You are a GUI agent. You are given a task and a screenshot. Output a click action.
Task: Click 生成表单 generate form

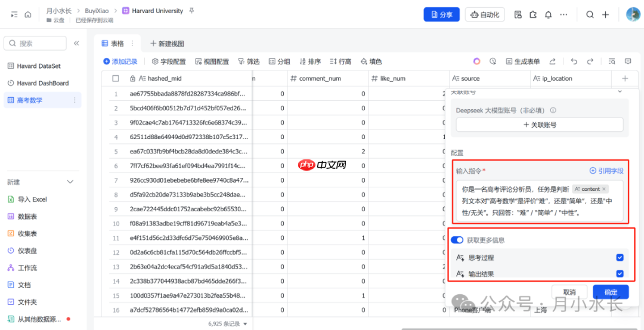(523, 61)
